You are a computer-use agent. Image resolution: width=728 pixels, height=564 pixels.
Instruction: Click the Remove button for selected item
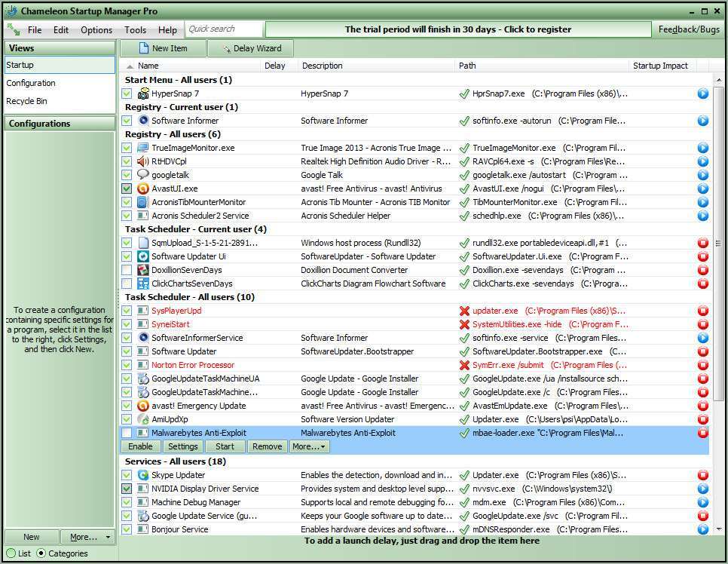click(267, 446)
